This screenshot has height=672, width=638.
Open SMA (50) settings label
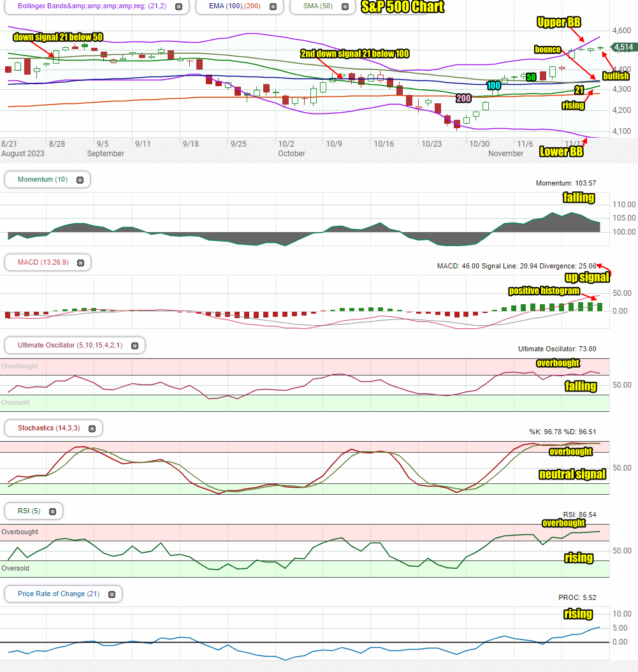click(x=318, y=6)
